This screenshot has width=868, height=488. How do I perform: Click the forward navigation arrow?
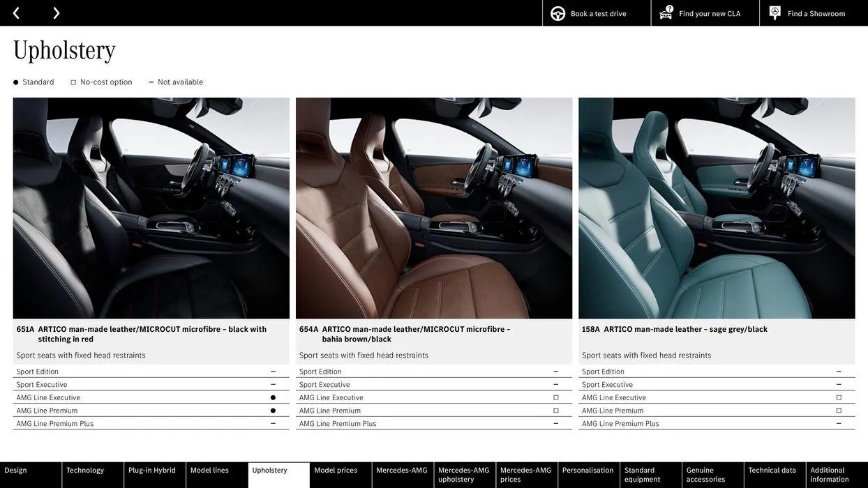point(55,12)
